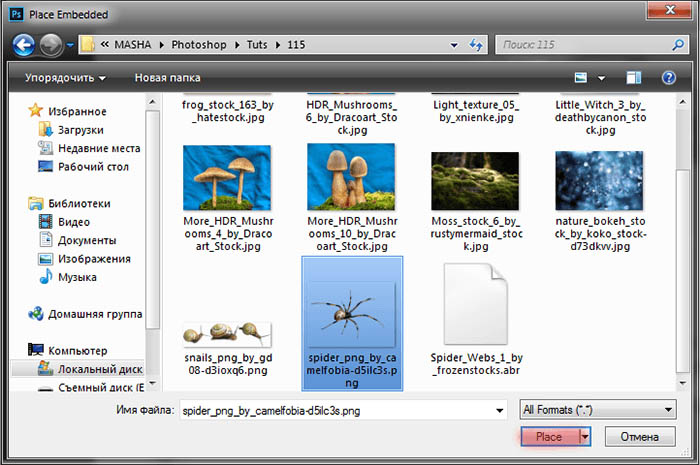Create a folder with Новая папка
Screen dimensions: 700x465
167,78
